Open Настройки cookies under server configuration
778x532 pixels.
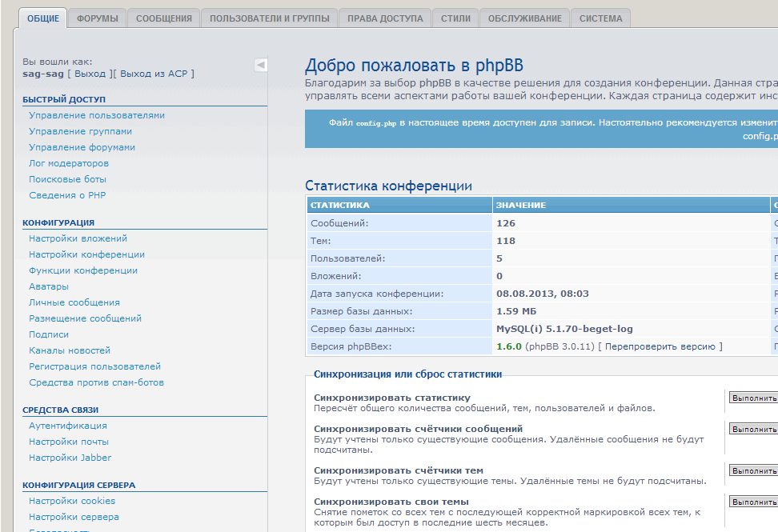[x=72, y=501]
